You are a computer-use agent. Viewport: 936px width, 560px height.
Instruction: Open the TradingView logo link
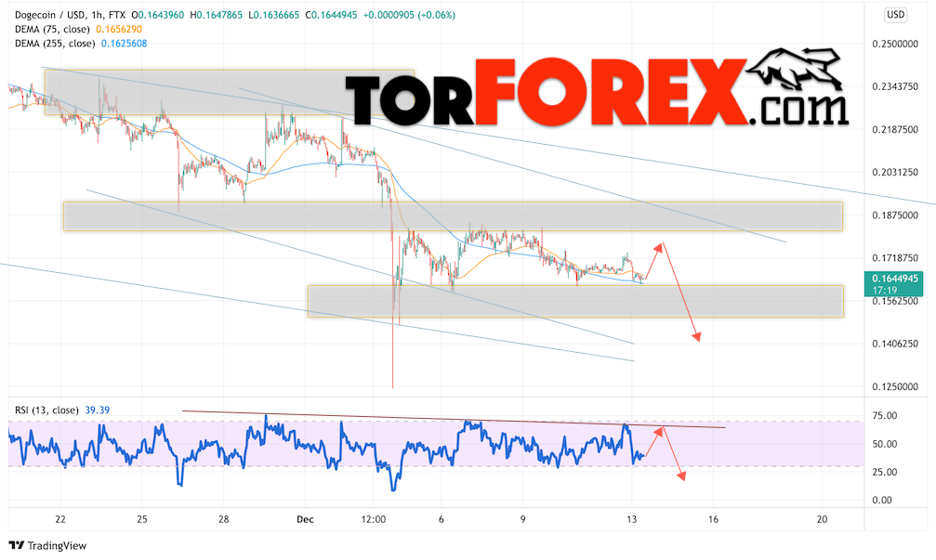[x=47, y=545]
